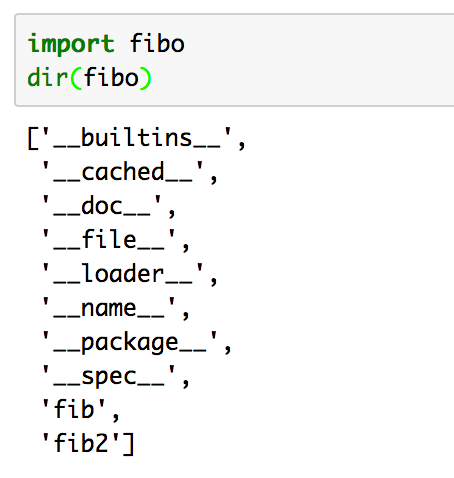Place cursor on fibo after import
This screenshot has height=478, width=454.
click(157, 43)
